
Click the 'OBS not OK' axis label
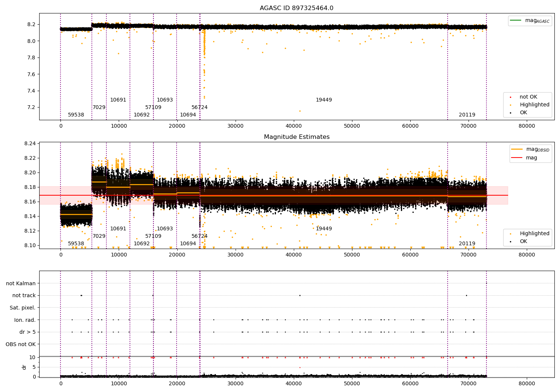pos(21,344)
